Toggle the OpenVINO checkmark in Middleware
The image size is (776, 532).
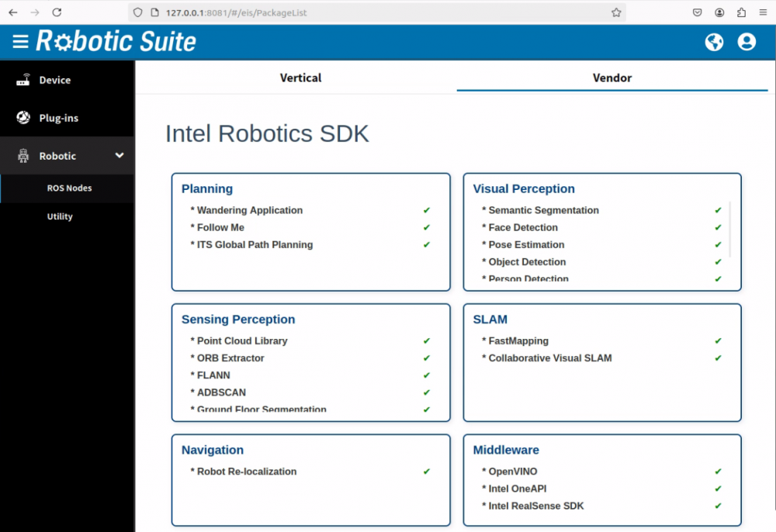tap(716, 471)
